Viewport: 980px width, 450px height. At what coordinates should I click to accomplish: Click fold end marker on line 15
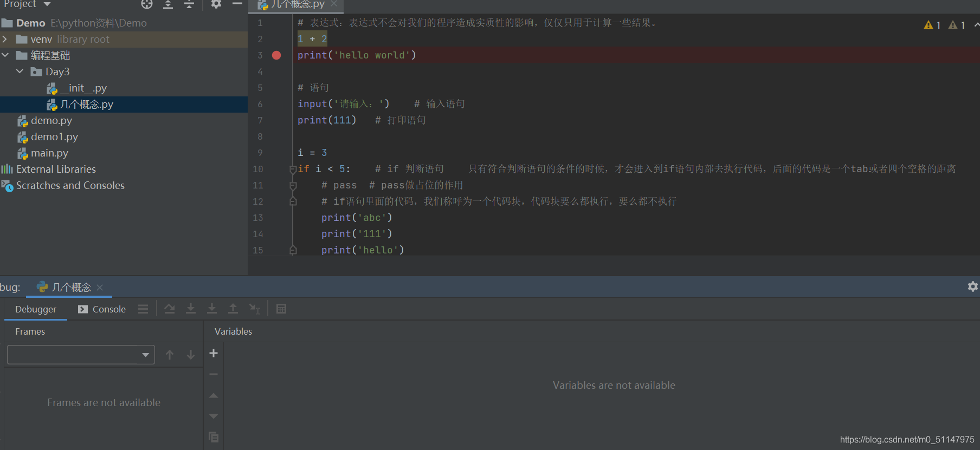pyautogui.click(x=293, y=250)
